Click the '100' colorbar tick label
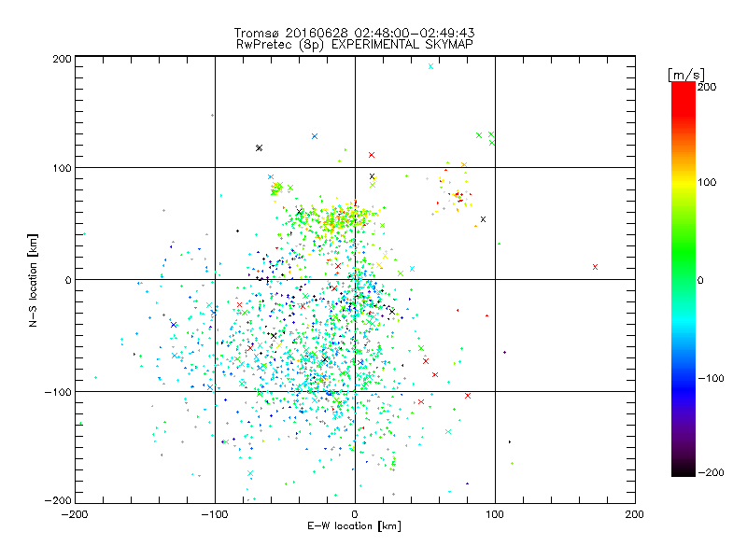 click(x=707, y=182)
